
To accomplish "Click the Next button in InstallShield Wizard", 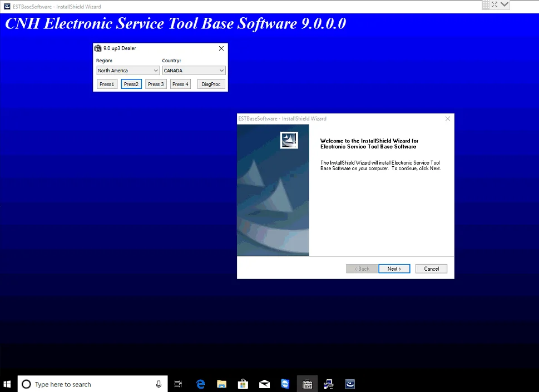I will tap(394, 269).
